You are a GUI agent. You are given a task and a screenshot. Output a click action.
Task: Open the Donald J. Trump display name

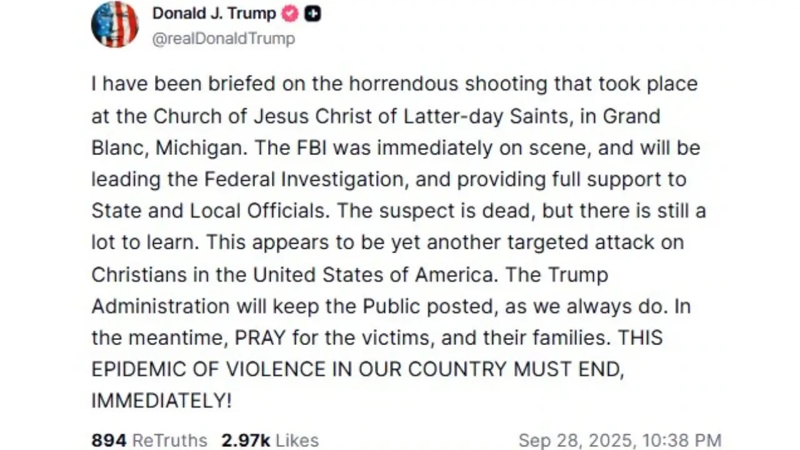pyautogui.click(x=215, y=14)
